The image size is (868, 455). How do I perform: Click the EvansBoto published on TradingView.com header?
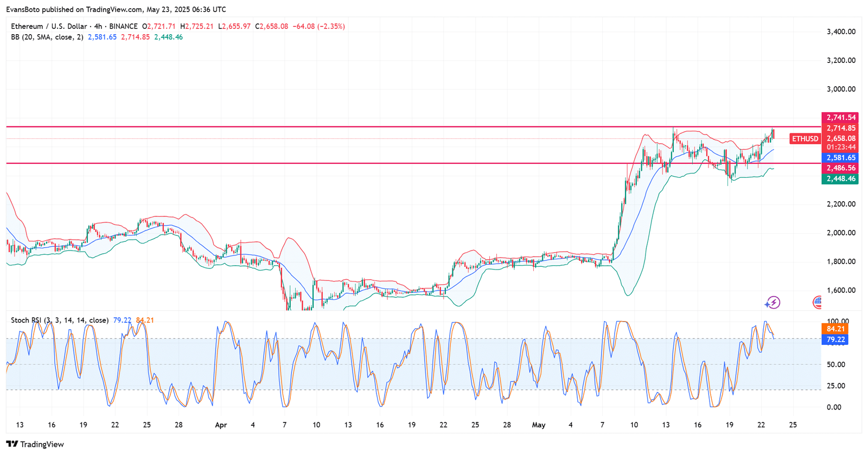point(116,9)
